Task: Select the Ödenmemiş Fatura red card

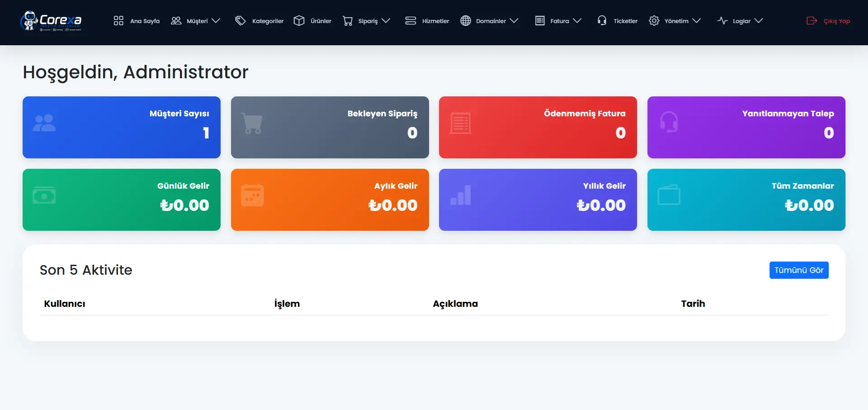Action: pos(538,127)
